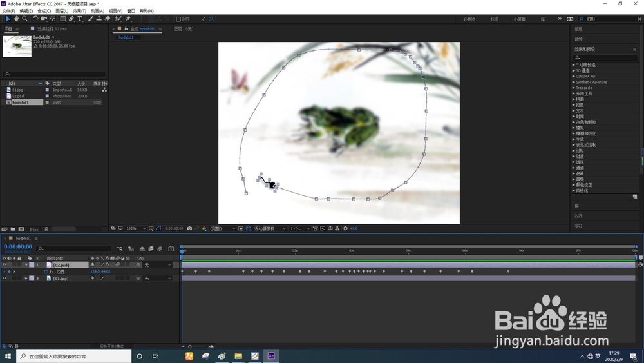Select the Rotation tool
Image resolution: width=644 pixels, height=363 pixels.
(x=35, y=19)
